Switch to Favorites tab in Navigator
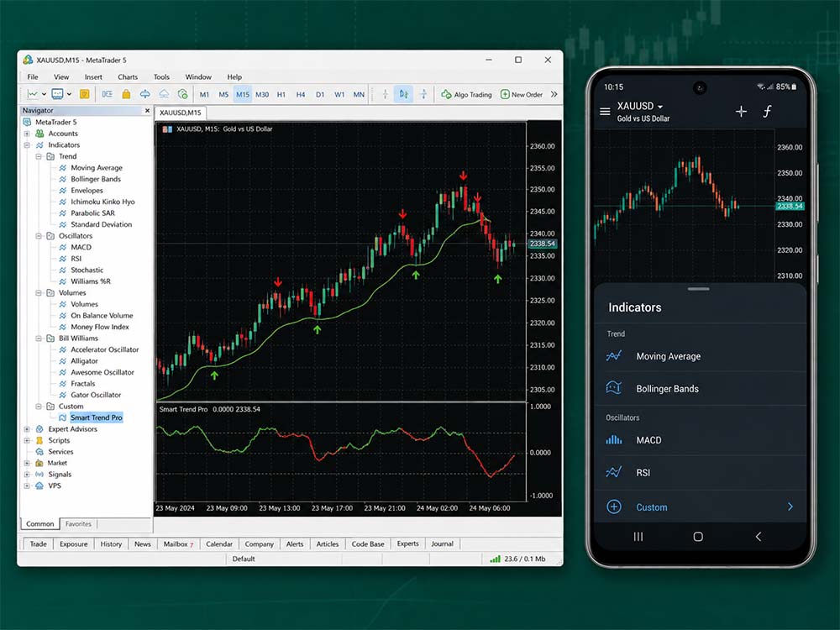Image resolution: width=840 pixels, height=630 pixels. tap(78, 524)
